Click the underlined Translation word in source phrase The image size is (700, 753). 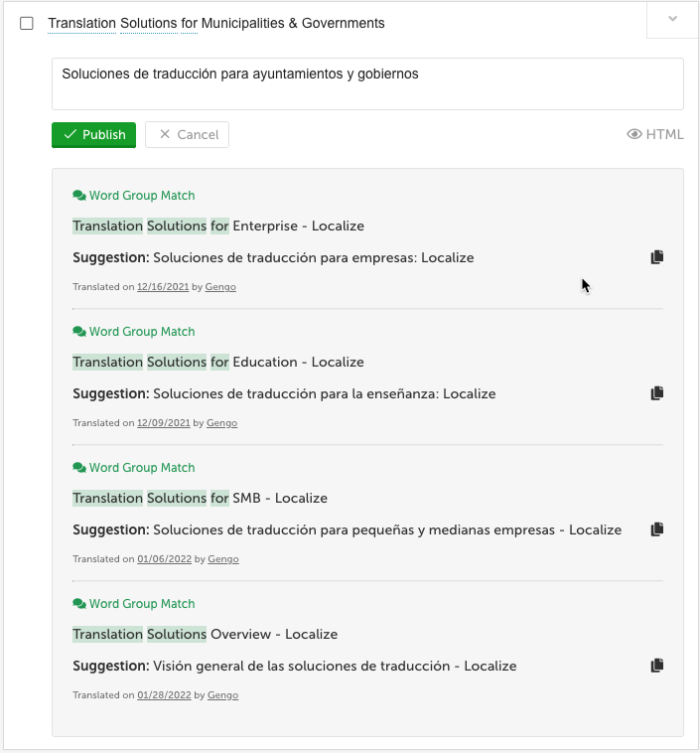[x=82, y=24]
